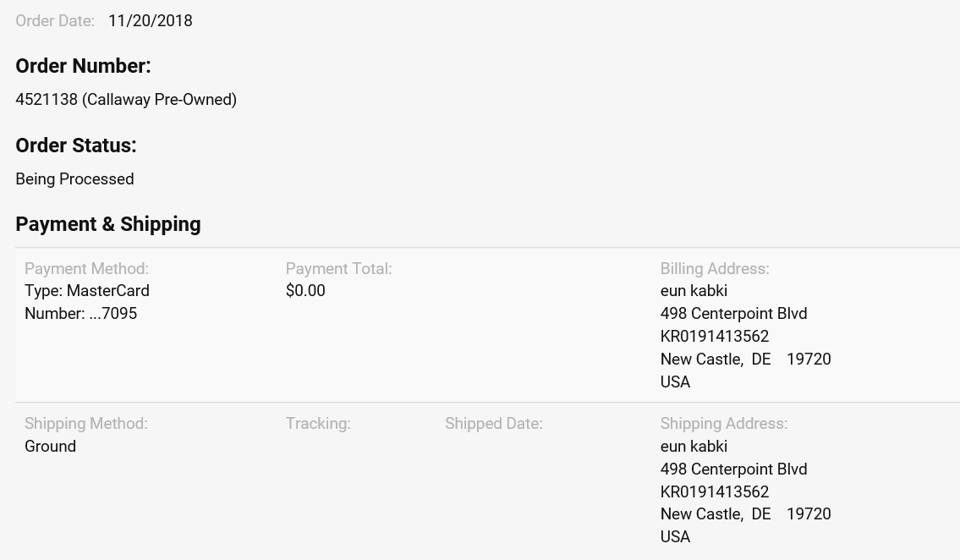Click KR0191413562 in the shipping address
Viewport: 960px width, 560px height.
coord(715,492)
